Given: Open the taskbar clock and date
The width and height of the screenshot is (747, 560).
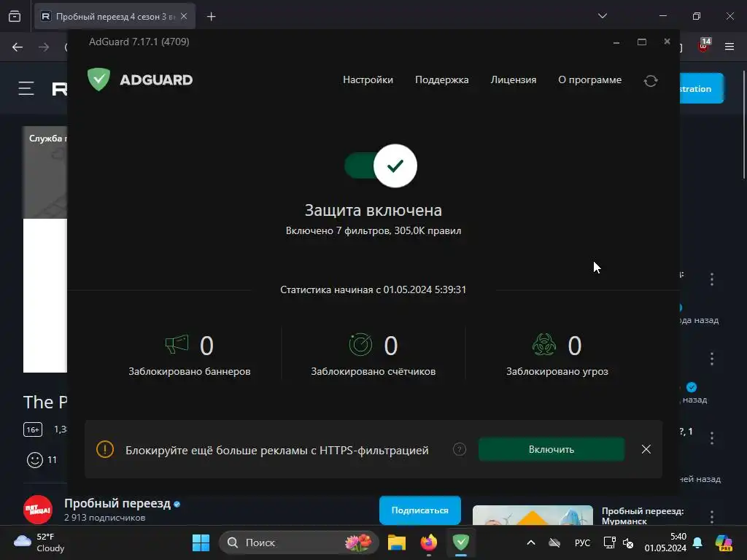Looking at the screenshot, I should point(665,542).
